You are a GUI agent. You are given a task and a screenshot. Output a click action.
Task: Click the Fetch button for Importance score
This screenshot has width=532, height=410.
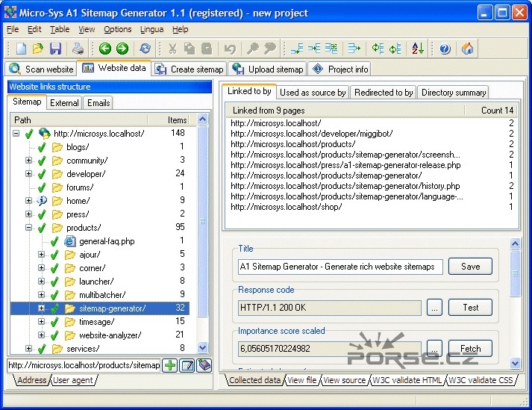click(470, 348)
